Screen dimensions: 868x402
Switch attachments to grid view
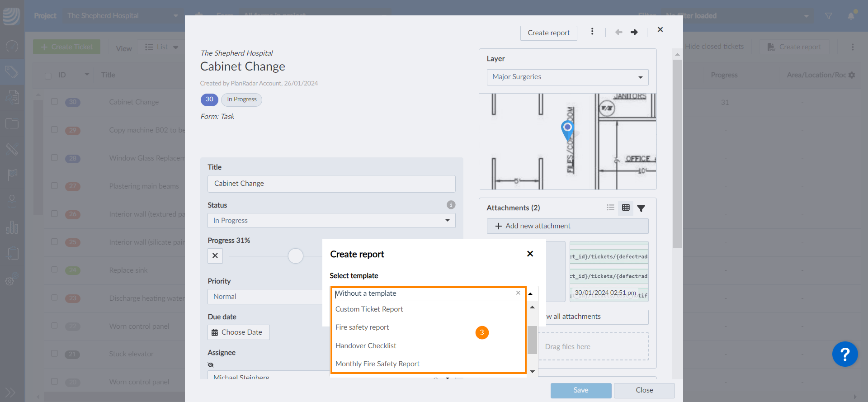point(626,208)
